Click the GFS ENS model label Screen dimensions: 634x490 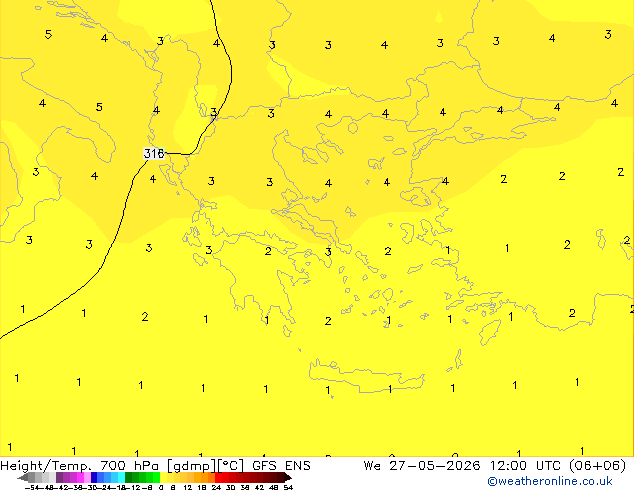point(281,466)
